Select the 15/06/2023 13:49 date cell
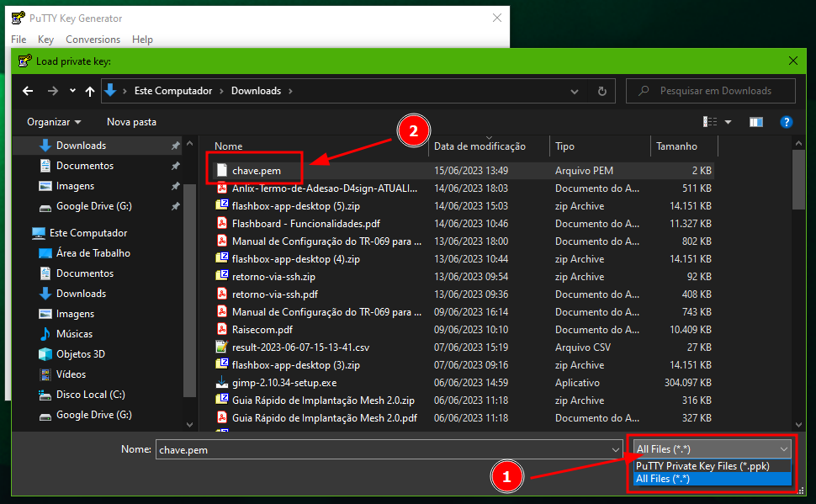This screenshot has width=816, height=504. click(471, 171)
